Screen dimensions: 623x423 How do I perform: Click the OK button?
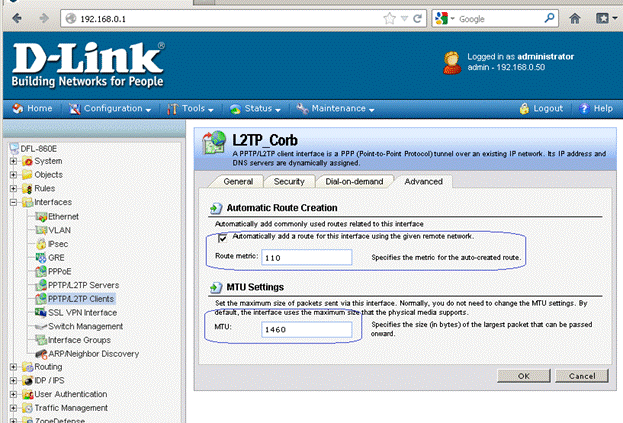click(524, 376)
